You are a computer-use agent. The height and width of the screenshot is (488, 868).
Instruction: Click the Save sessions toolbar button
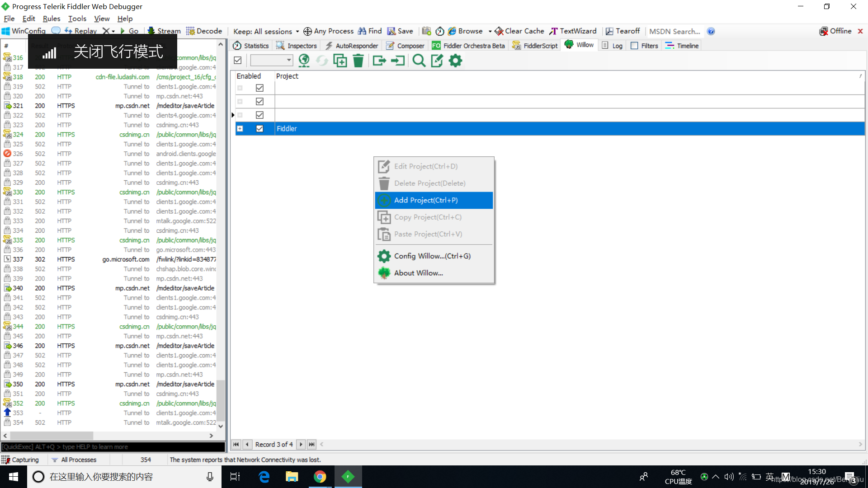[400, 31]
